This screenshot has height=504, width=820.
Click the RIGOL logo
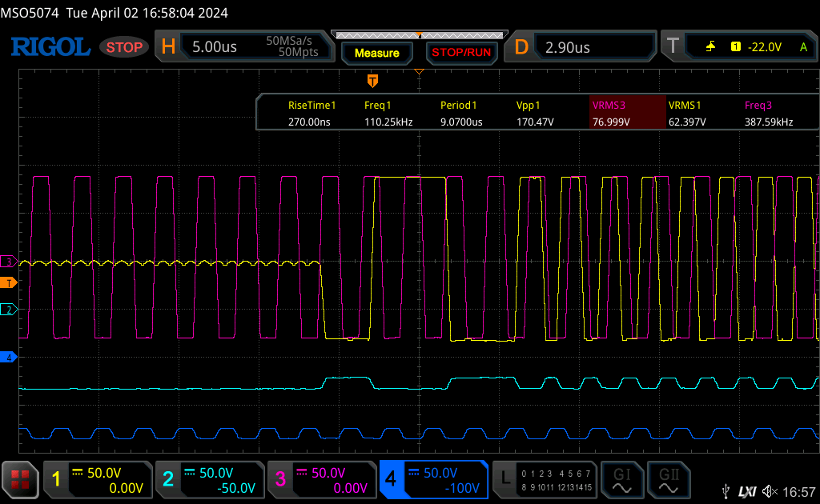[x=50, y=47]
